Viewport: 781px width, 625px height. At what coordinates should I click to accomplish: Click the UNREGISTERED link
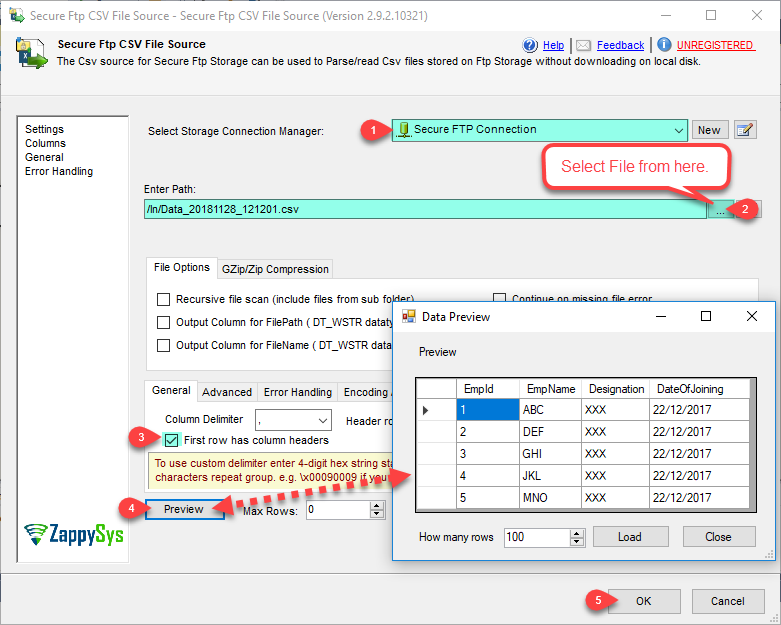pyautogui.click(x=715, y=45)
